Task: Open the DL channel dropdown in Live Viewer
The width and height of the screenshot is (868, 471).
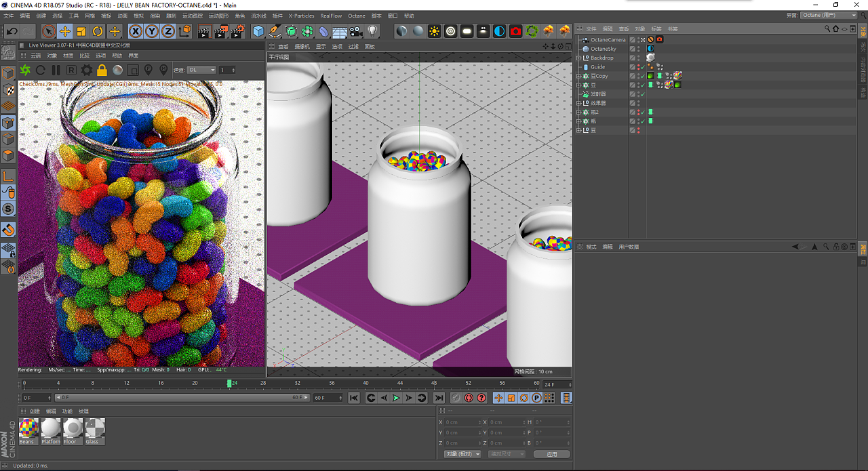Action: point(202,70)
